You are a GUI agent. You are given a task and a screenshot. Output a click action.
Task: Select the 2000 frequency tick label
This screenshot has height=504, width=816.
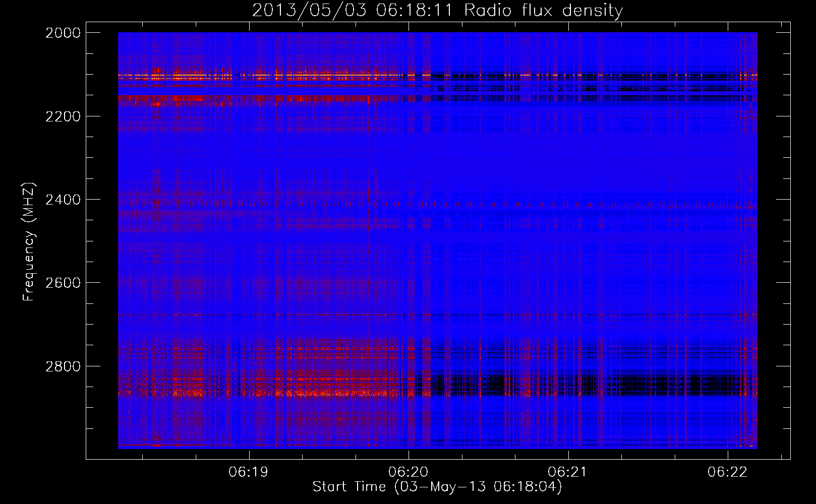coord(63,33)
